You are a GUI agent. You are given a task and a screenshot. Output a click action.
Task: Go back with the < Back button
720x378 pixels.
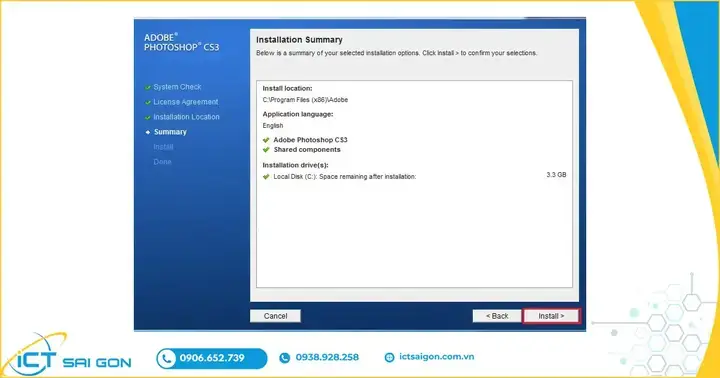pyautogui.click(x=497, y=316)
